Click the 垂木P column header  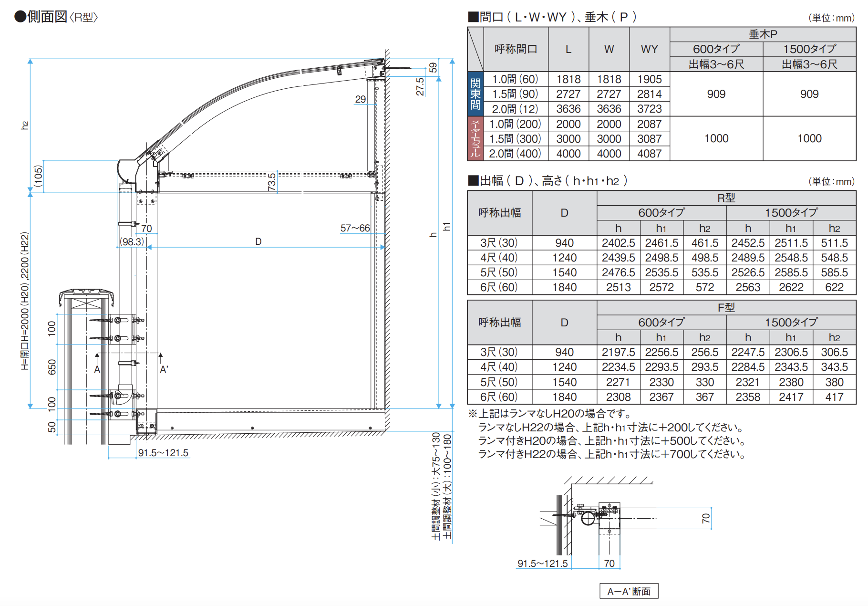tap(763, 34)
